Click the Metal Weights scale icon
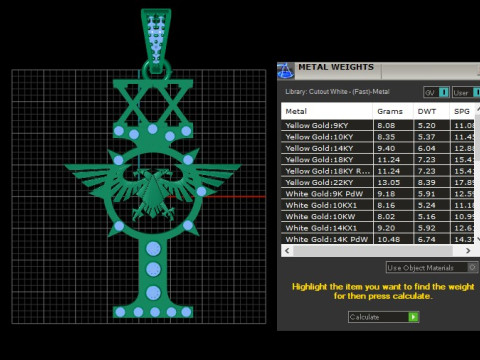480x360 pixels. point(286,71)
